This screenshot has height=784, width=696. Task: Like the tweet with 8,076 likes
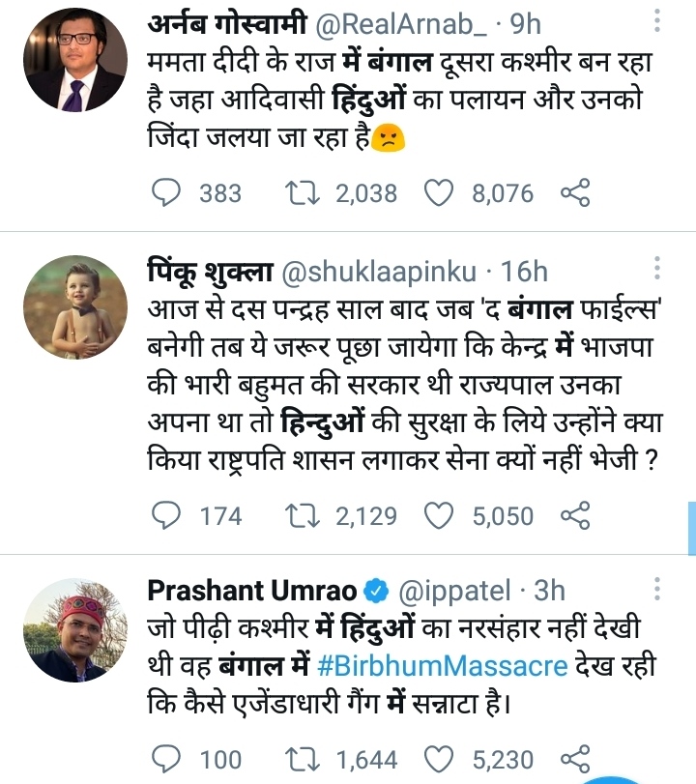441,193
